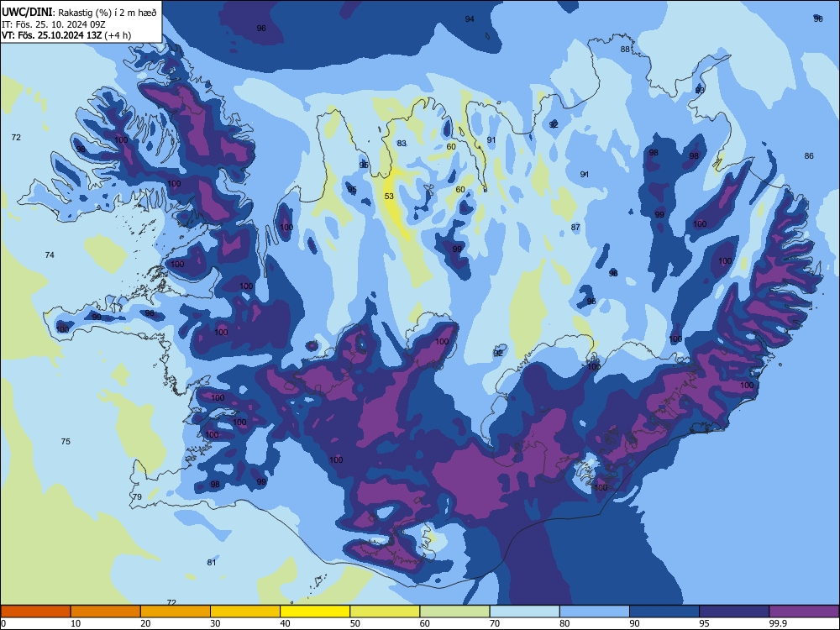This screenshot has width=840, height=630.
Task: Click the 'VT: Fös. 25.10.2024 13Z (+4 h)' line
Action: tap(66, 35)
